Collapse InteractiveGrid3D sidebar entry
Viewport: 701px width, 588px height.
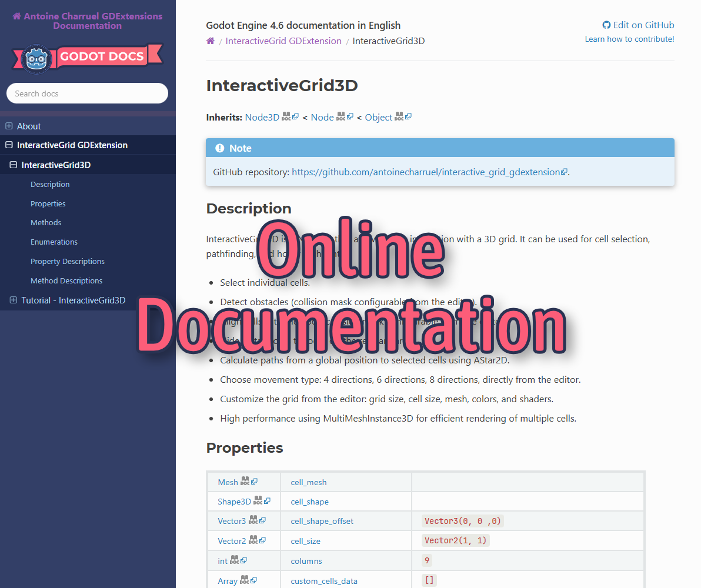[14, 165]
